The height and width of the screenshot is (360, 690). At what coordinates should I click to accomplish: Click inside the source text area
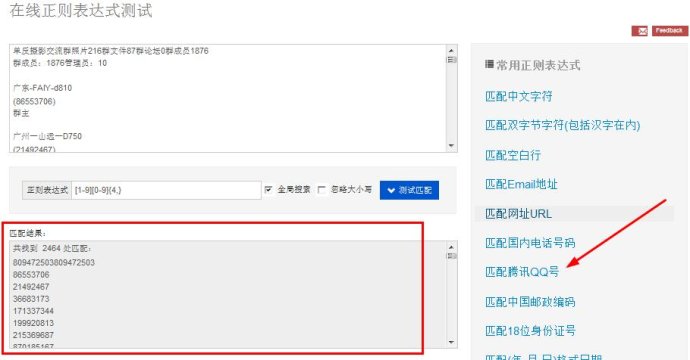pyautogui.click(x=228, y=98)
